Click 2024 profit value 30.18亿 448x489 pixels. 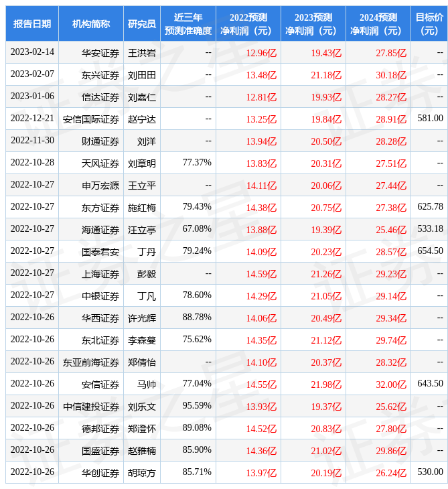[x=391, y=75]
